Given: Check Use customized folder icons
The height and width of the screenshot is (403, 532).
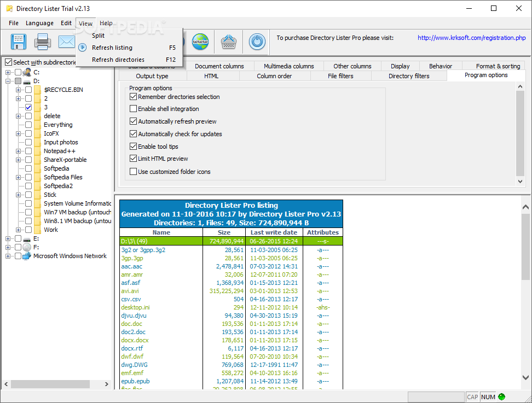Looking at the screenshot, I should point(134,172).
